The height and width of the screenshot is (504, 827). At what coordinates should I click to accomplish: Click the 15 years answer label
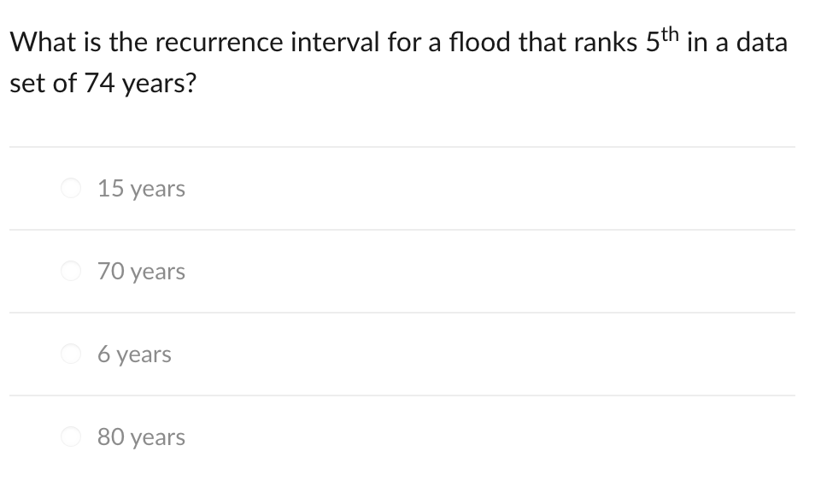(141, 188)
